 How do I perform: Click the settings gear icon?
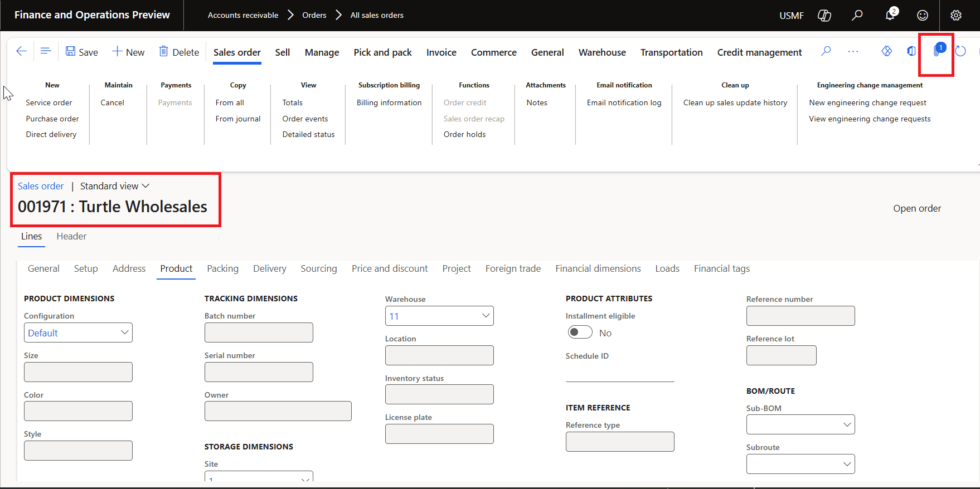(x=955, y=16)
